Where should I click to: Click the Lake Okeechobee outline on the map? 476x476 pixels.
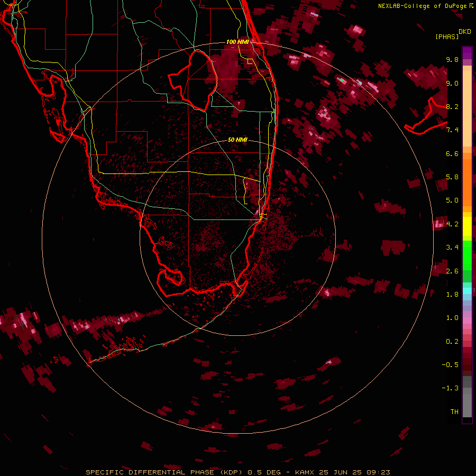(x=193, y=80)
